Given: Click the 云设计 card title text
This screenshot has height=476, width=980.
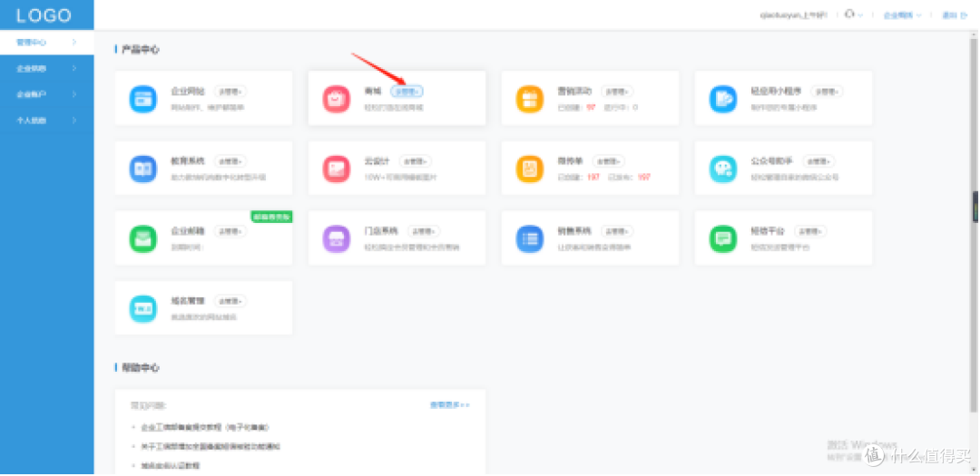Looking at the screenshot, I should 377,161.
